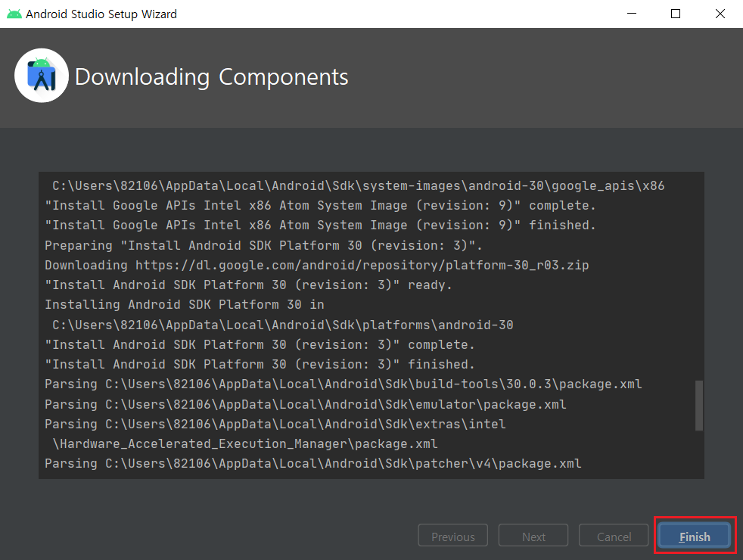Click the extras\intel parsing line

[275, 424]
